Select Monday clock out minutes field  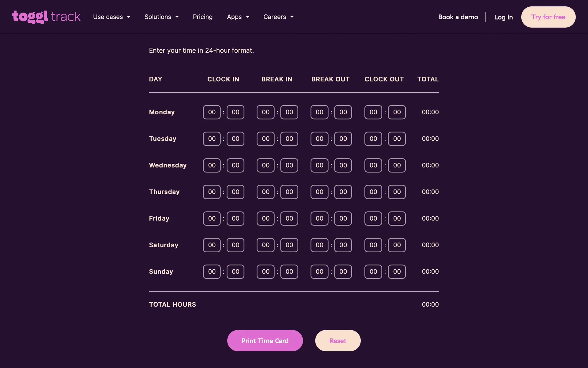click(397, 112)
